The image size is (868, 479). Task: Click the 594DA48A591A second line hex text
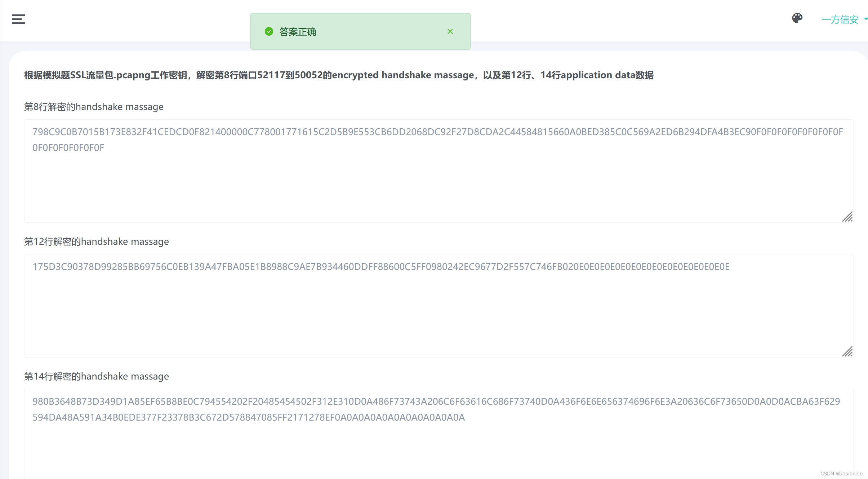tap(248, 418)
